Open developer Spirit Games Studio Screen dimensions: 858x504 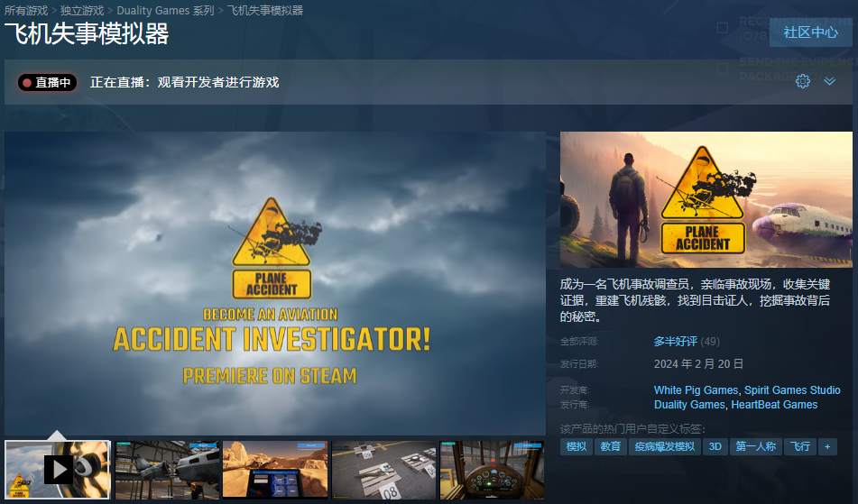pos(792,390)
